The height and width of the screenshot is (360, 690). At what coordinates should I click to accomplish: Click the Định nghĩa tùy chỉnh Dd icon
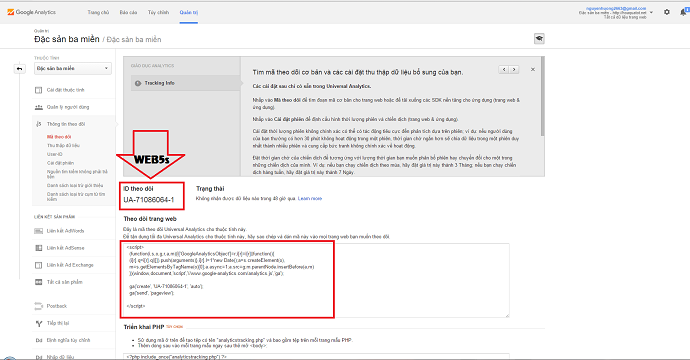click(39, 340)
